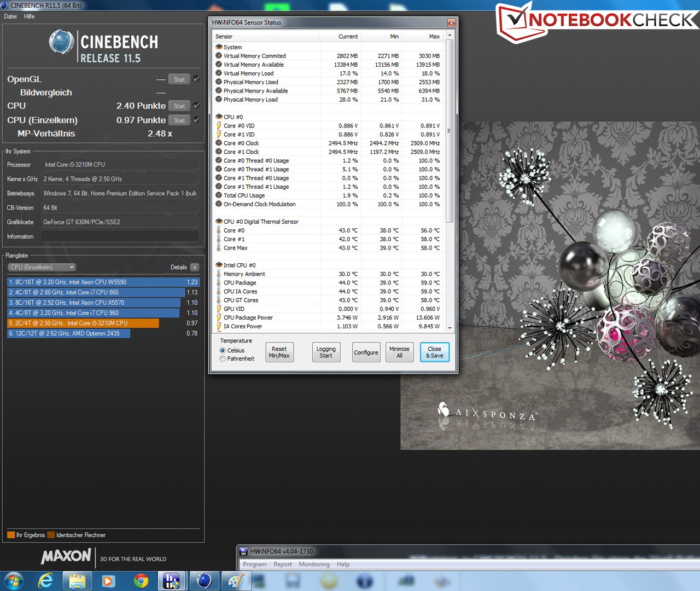Screen dimensions: 700x591
Task: Click the Core Max thermometer icon
Action: 219,248
